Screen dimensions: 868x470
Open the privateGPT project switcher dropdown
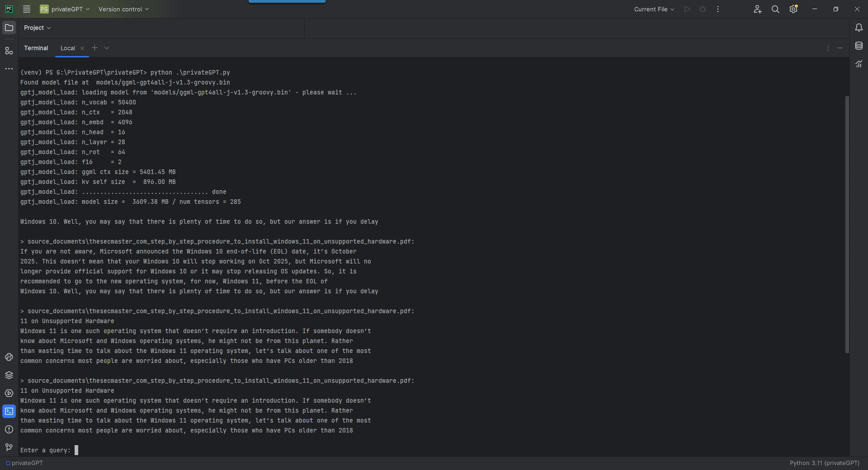point(65,9)
